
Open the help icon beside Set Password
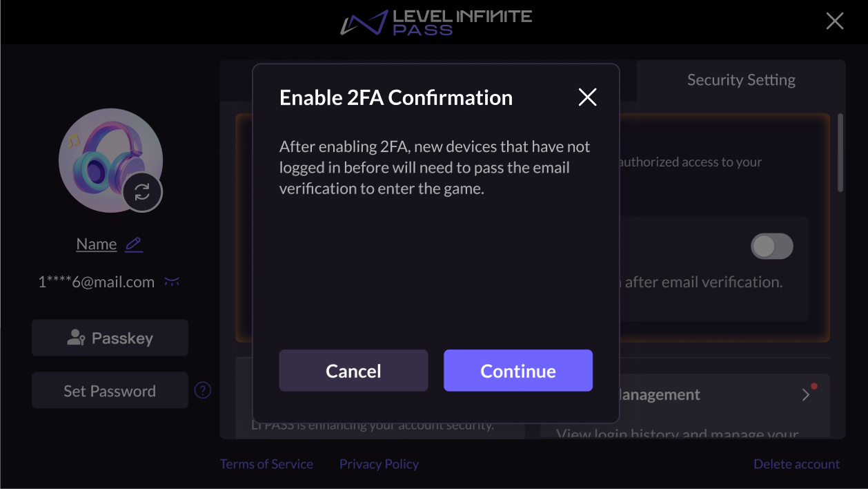202,390
